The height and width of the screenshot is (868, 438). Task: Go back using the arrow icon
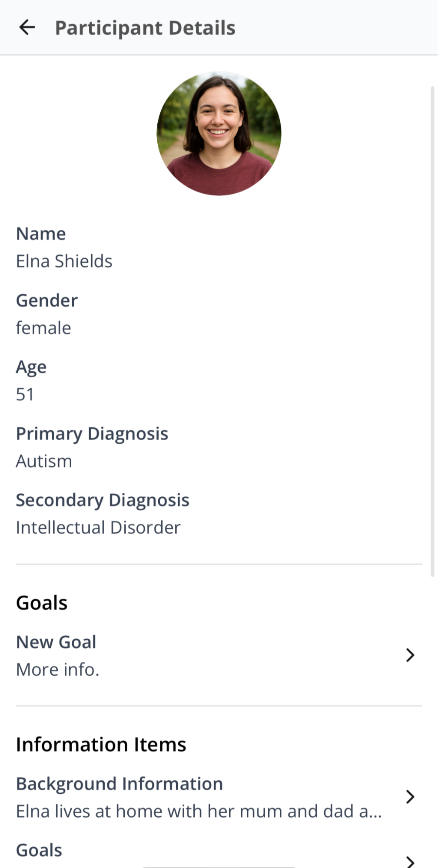pos(27,27)
